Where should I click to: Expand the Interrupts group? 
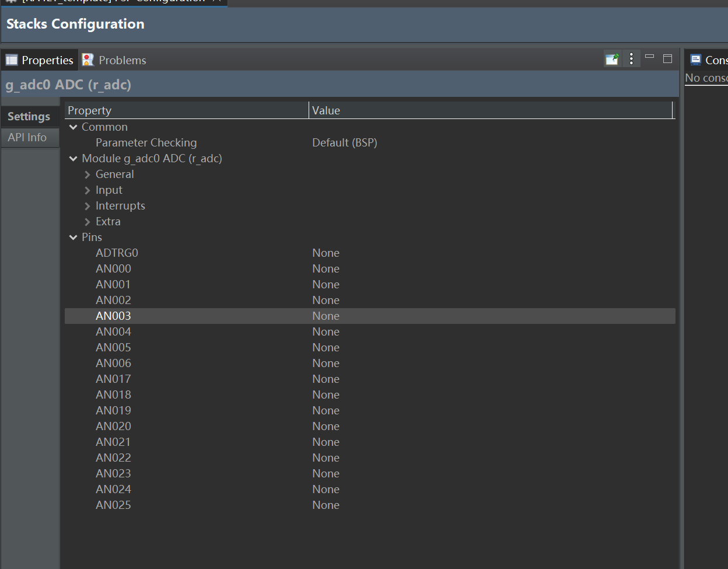87,206
